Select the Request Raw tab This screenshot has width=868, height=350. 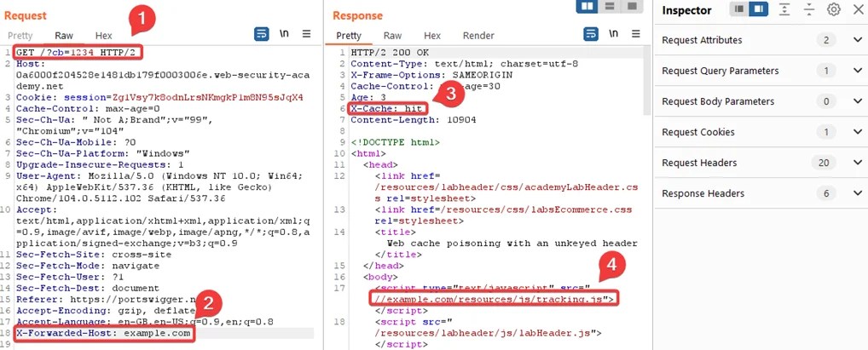(x=64, y=36)
